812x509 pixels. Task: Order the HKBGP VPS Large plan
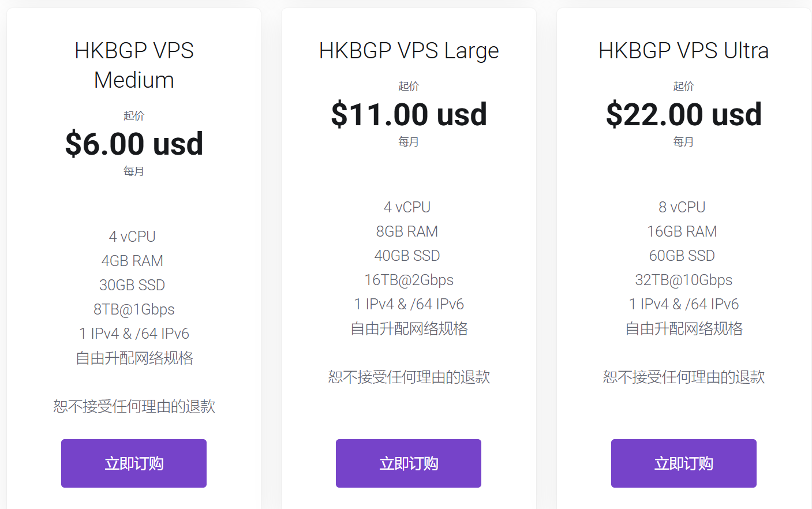409,463
